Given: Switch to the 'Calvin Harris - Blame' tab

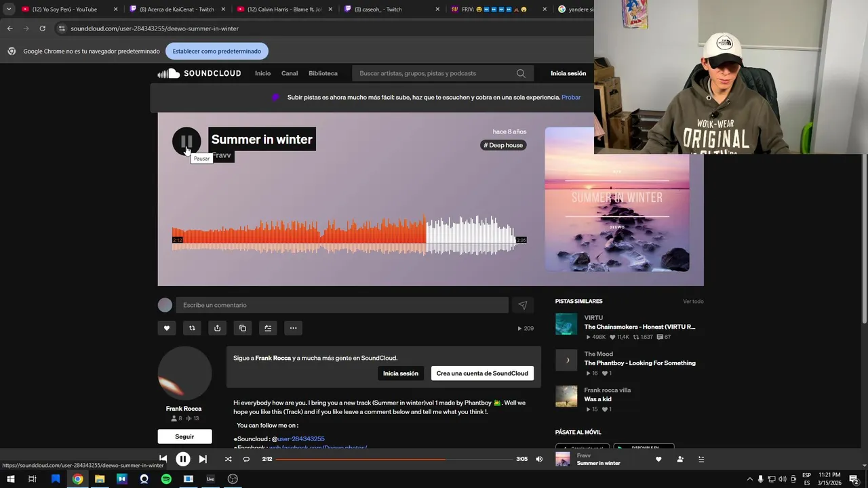Looking at the screenshot, I should pyautogui.click(x=283, y=9).
